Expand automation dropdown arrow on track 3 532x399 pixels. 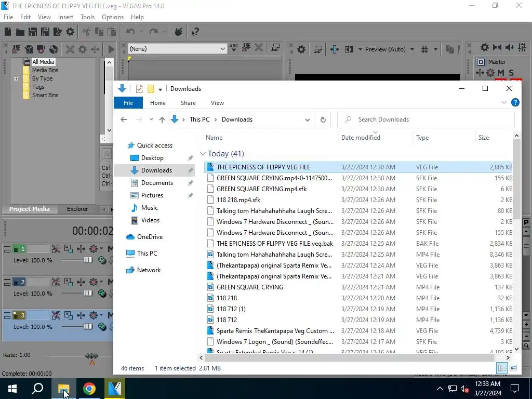click(x=101, y=315)
